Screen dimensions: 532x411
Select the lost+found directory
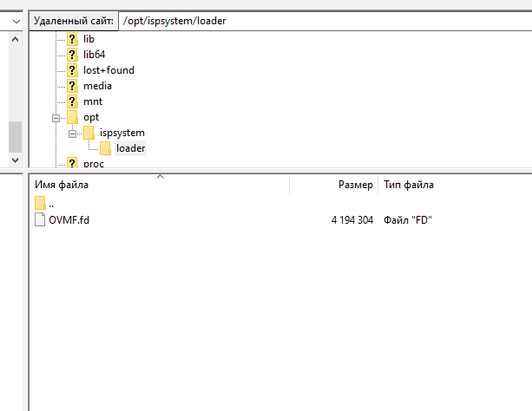(108, 70)
